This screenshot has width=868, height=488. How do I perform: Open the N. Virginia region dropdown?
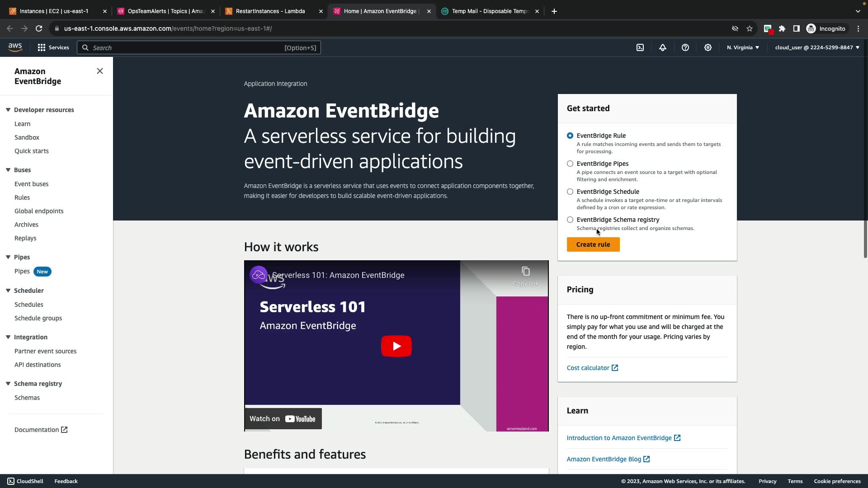pyautogui.click(x=743, y=47)
